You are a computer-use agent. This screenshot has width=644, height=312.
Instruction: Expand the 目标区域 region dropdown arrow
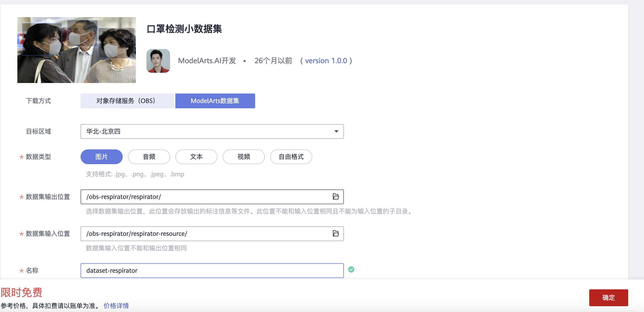336,131
